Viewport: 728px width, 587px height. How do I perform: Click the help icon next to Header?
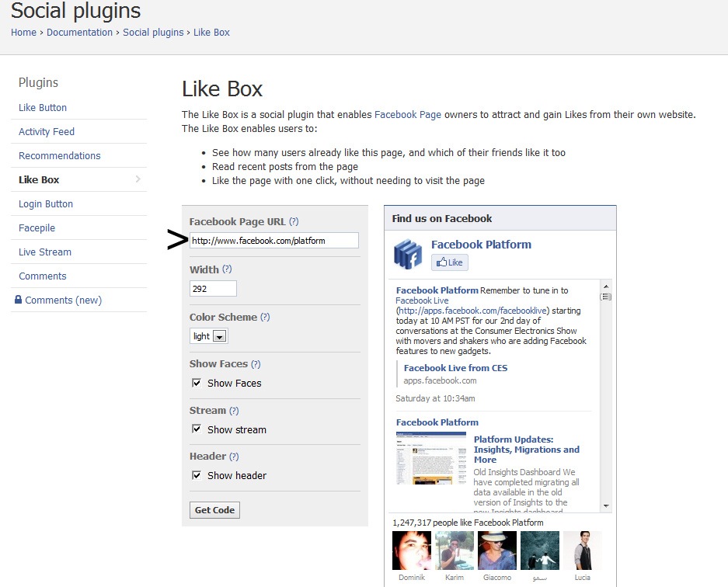coord(234,456)
